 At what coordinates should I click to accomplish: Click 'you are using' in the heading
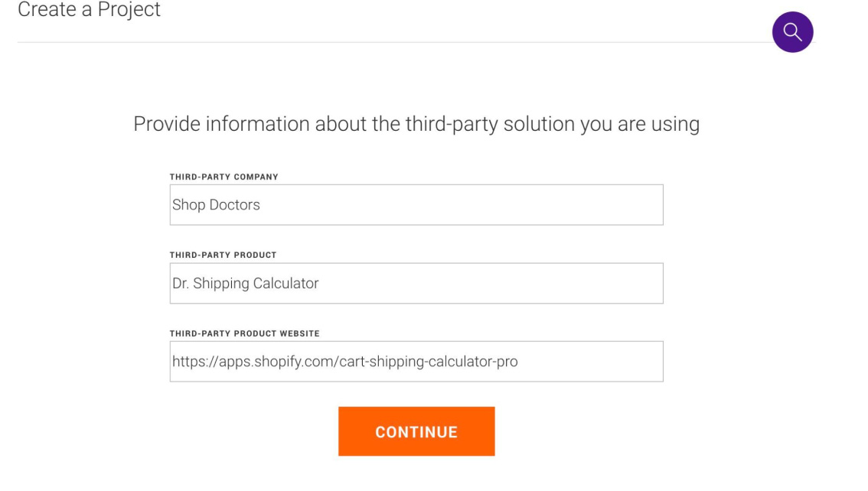pos(640,124)
